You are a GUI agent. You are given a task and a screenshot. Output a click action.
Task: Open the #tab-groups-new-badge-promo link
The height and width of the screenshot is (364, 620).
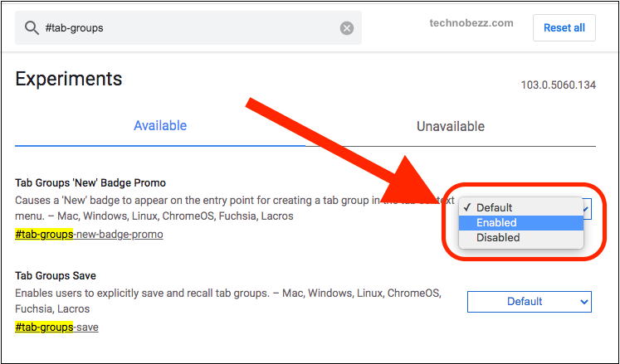[x=89, y=235]
